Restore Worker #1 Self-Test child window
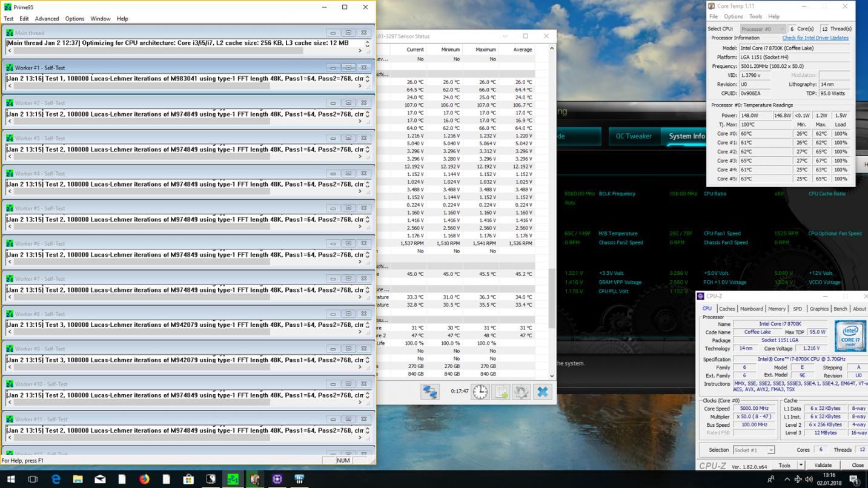The height and width of the screenshot is (488, 868). pyautogui.click(x=348, y=68)
